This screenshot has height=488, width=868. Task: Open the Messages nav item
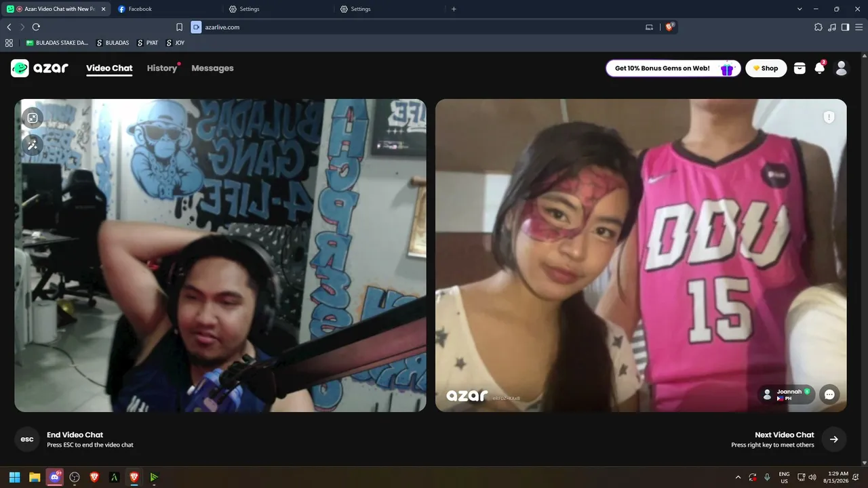tap(212, 68)
